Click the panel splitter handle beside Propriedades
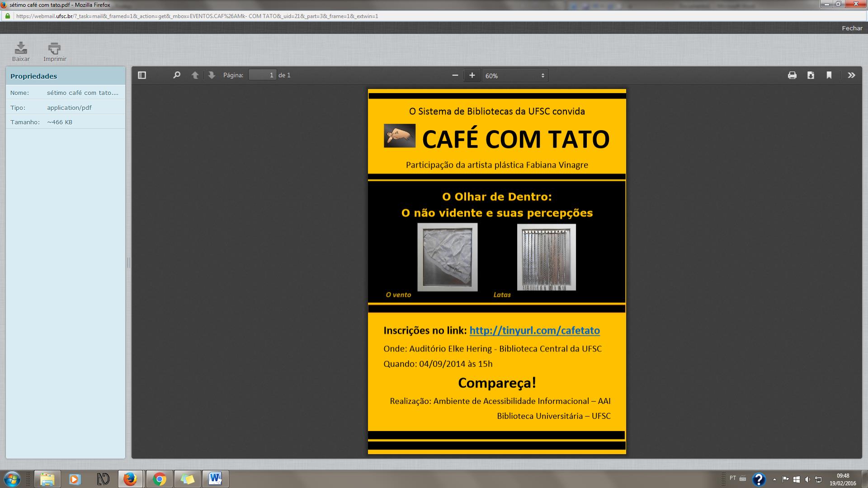 [129, 262]
